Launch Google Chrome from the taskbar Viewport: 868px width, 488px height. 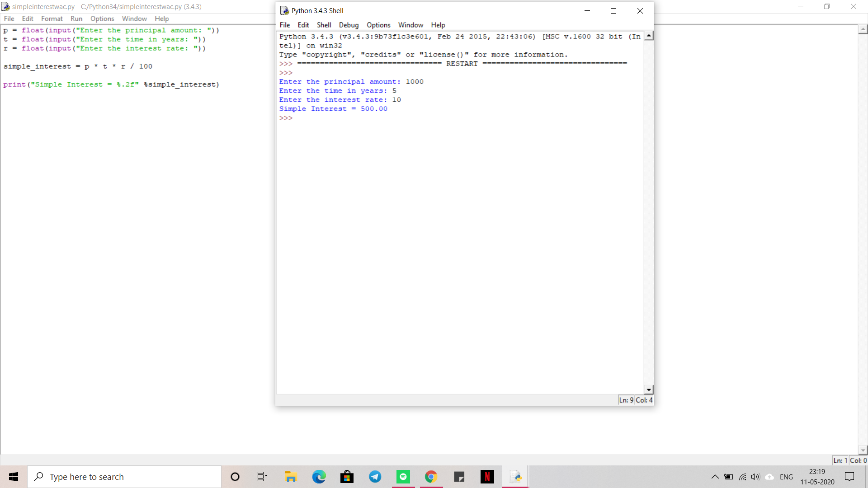coord(431,477)
